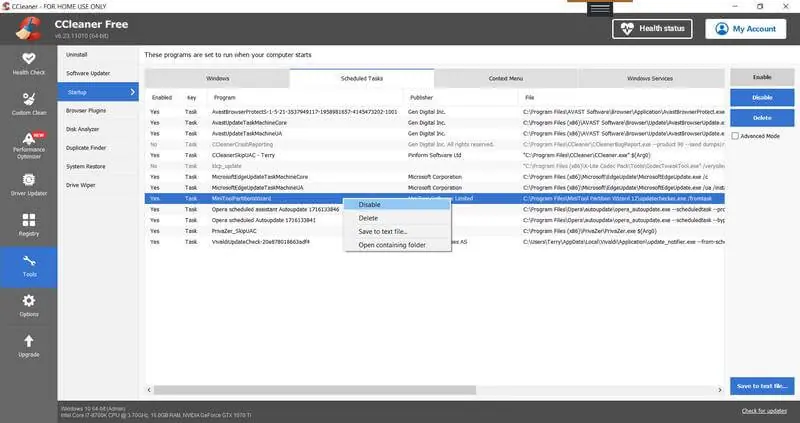Open My Account
The width and height of the screenshot is (800, 423).
[x=745, y=29]
